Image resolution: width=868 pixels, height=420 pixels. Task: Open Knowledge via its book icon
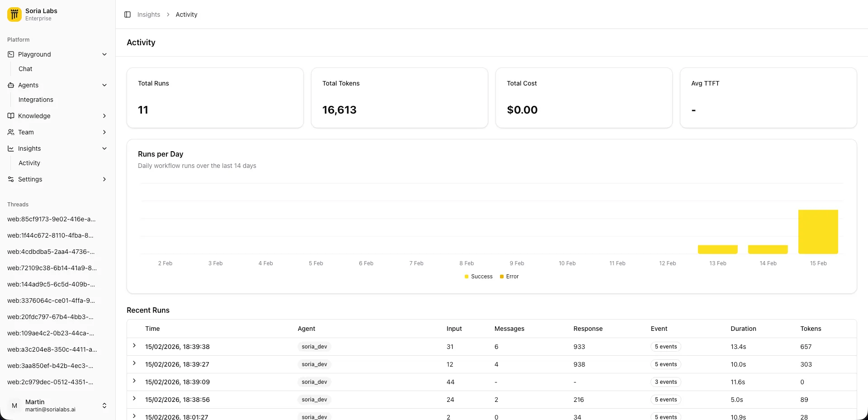10,116
